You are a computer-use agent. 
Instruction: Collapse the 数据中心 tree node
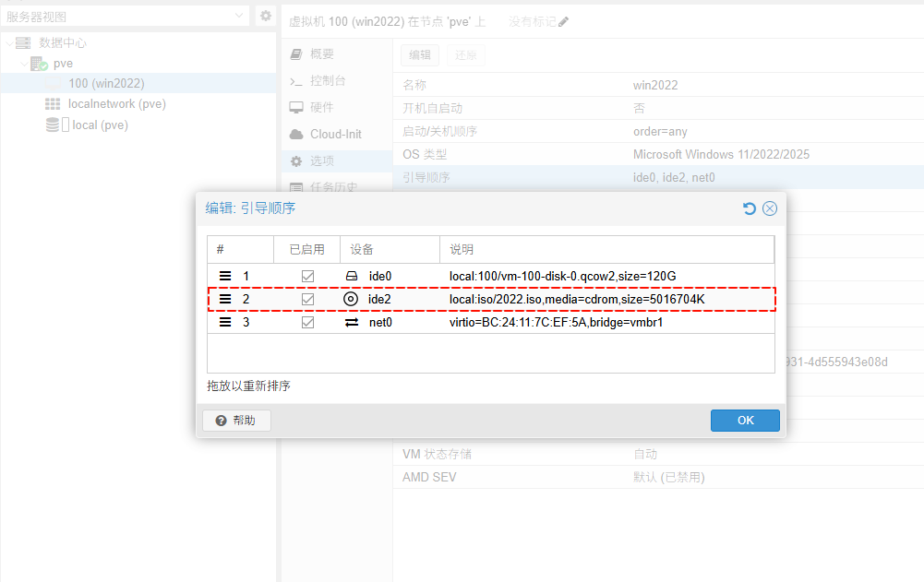click(x=9, y=43)
